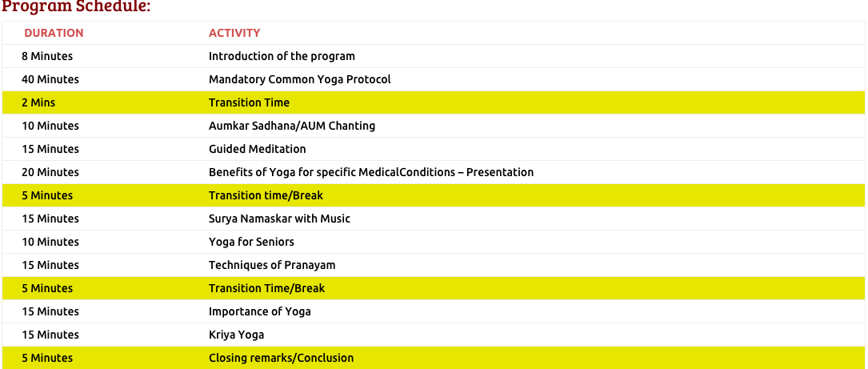Select the ACTIVITY column header
The image size is (868, 369).
pos(234,33)
